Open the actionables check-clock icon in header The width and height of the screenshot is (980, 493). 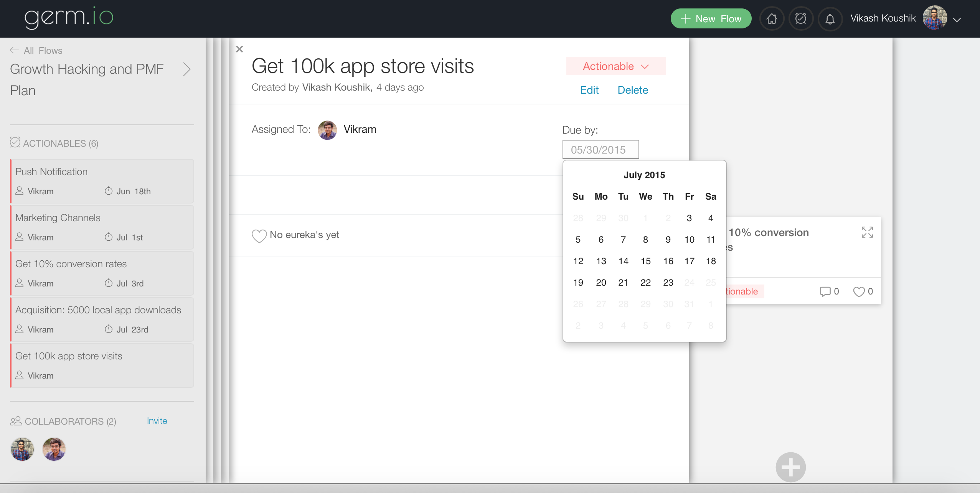[x=801, y=18]
